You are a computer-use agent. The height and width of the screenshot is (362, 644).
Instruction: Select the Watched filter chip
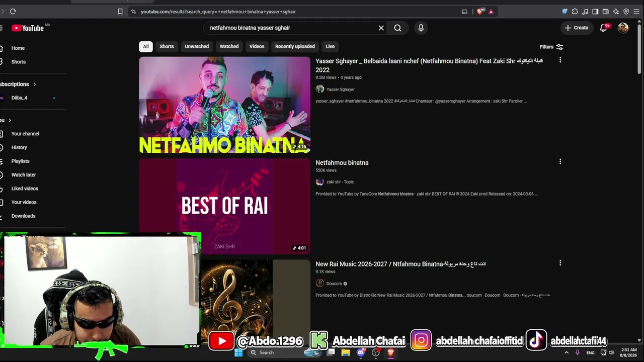pos(229,47)
